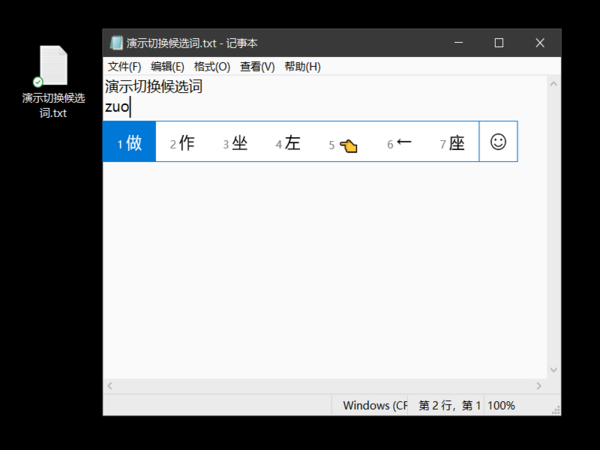Open the 帮助(H) menu
Viewport: 600px width, 450px height.
click(x=302, y=67)
